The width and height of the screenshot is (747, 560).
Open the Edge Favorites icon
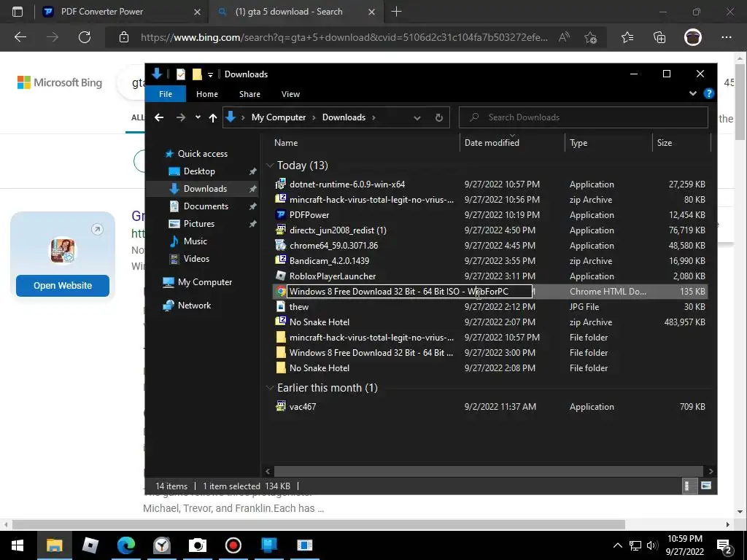click(627, 37)
